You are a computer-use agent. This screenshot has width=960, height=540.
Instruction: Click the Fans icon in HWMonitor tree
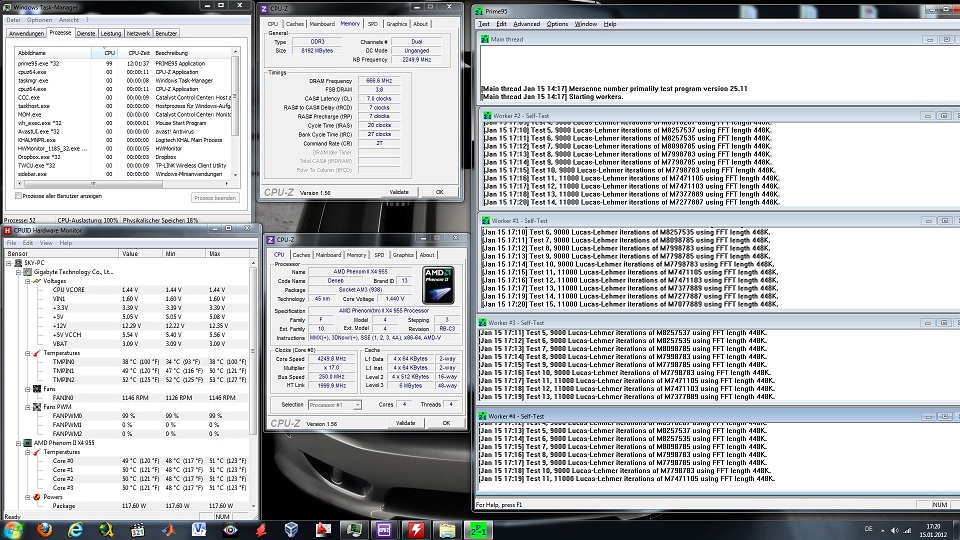tap(37, 389)
